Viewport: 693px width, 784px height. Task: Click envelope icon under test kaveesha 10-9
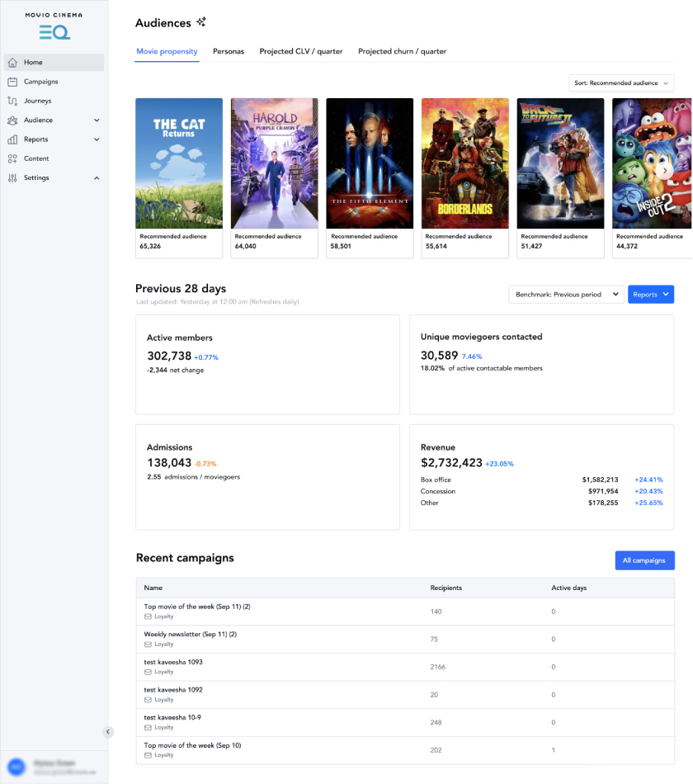click(x=148, y=728)
